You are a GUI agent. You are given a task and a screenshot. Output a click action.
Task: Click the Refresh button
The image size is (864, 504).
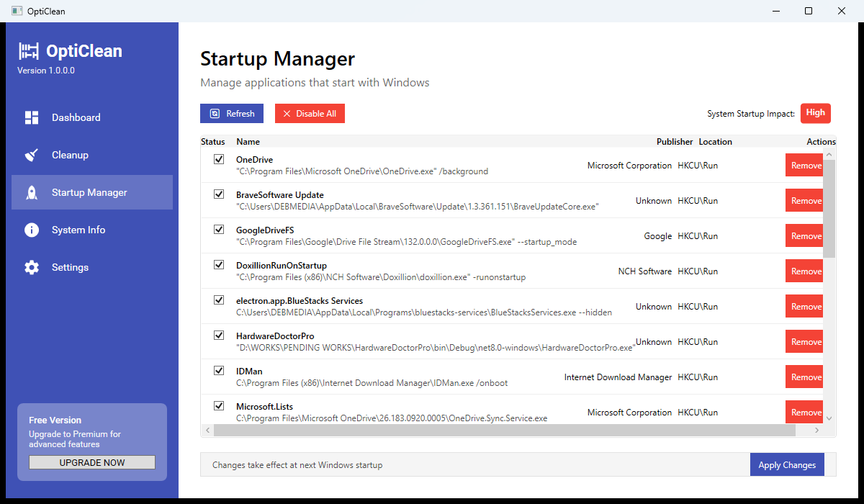coord(232,114)
